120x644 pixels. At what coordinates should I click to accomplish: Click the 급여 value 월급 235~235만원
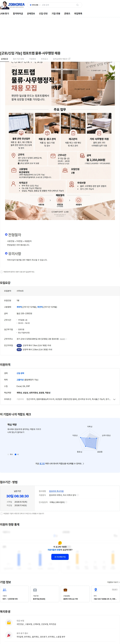(24, 313)
